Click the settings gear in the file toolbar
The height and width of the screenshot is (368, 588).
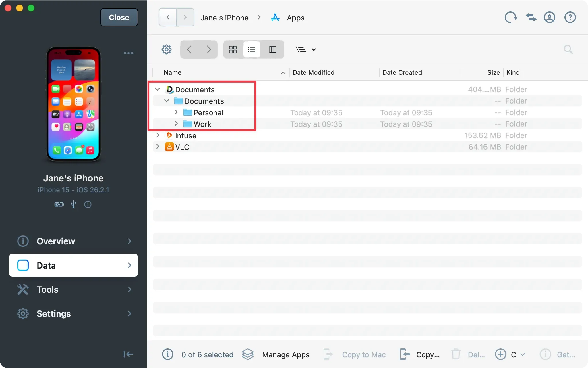[167, 49]
